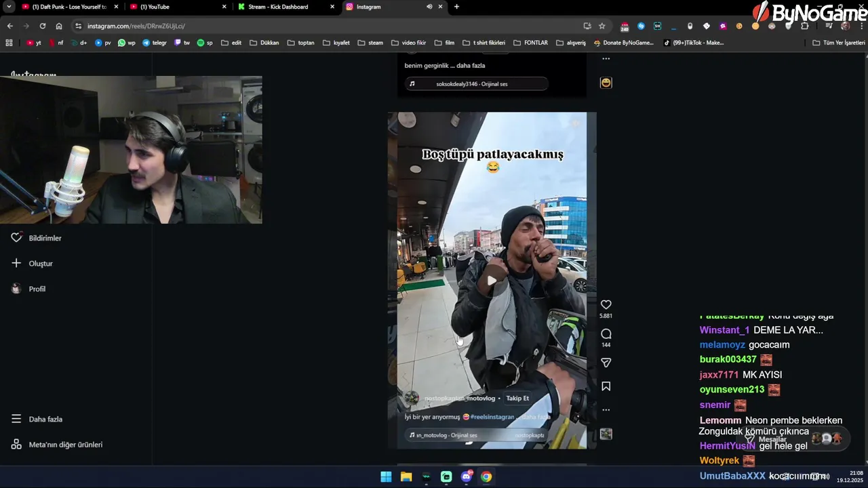Save the reel with bookmark icon
The height and width of the screenshot is (488, 868).
pyautogui.click(x=606, y=386)
